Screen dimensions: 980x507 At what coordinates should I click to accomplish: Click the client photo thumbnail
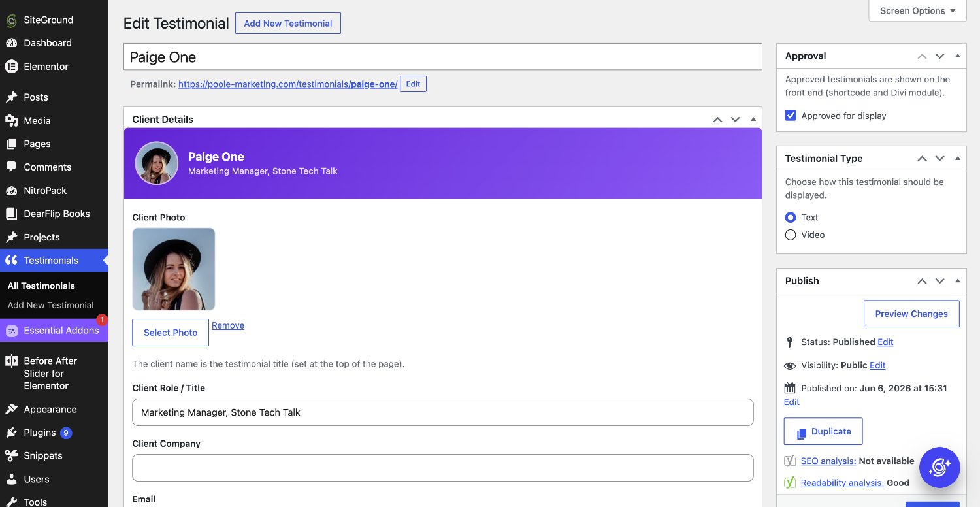tap(174, 269)
